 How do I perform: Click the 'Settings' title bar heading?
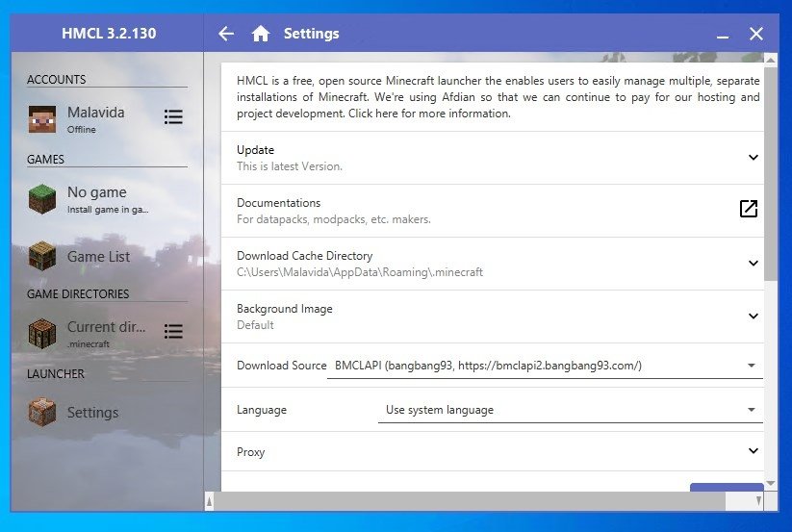(311, 34)
